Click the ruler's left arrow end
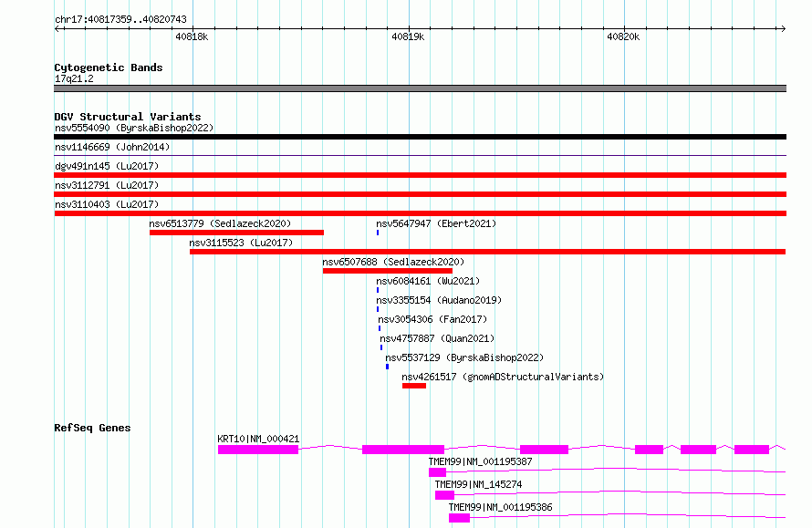812x528 pixels. (57, 28)
